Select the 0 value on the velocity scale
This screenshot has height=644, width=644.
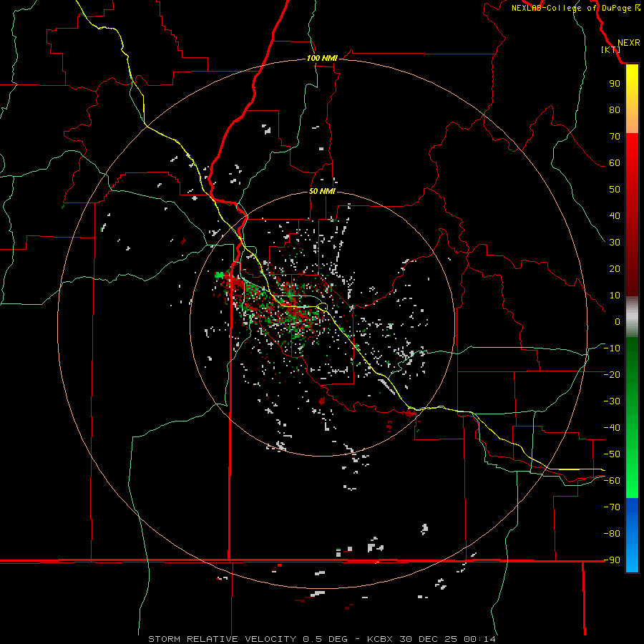pos(618,322)
